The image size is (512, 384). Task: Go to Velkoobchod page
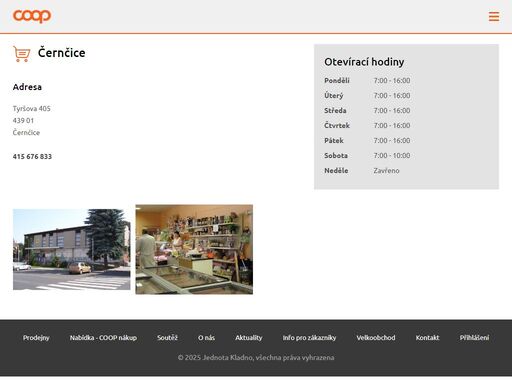pos(376,338)
